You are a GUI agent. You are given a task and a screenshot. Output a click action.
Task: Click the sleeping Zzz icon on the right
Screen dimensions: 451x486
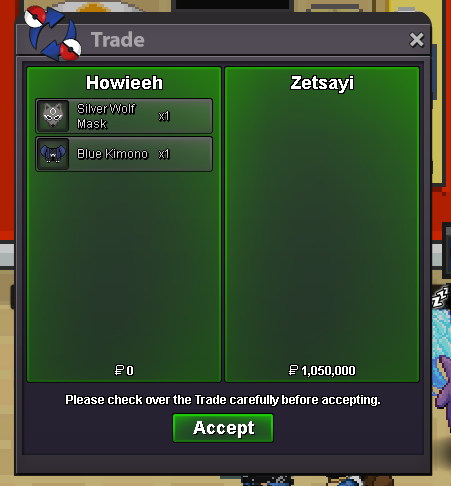pos(440,297)
